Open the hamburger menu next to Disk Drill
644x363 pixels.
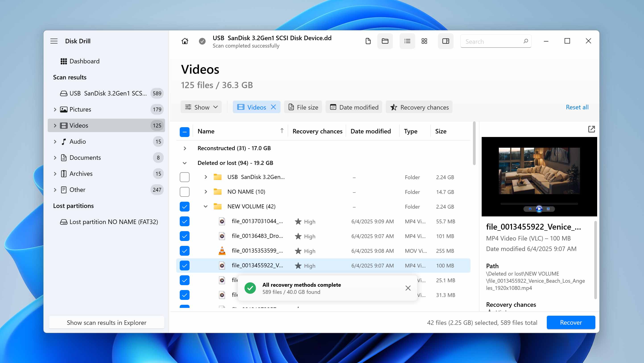click(x=54, y=41)
